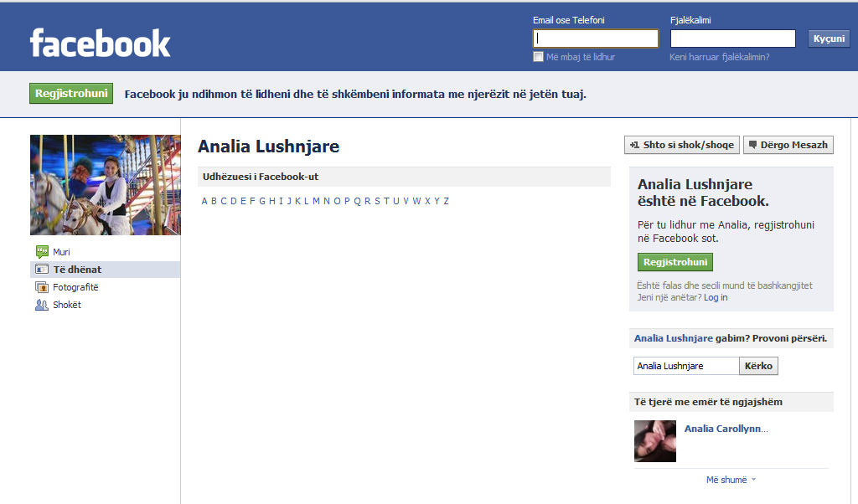Open the Muri tab
This screenshot has width=858, height=504.
point(105,251)
